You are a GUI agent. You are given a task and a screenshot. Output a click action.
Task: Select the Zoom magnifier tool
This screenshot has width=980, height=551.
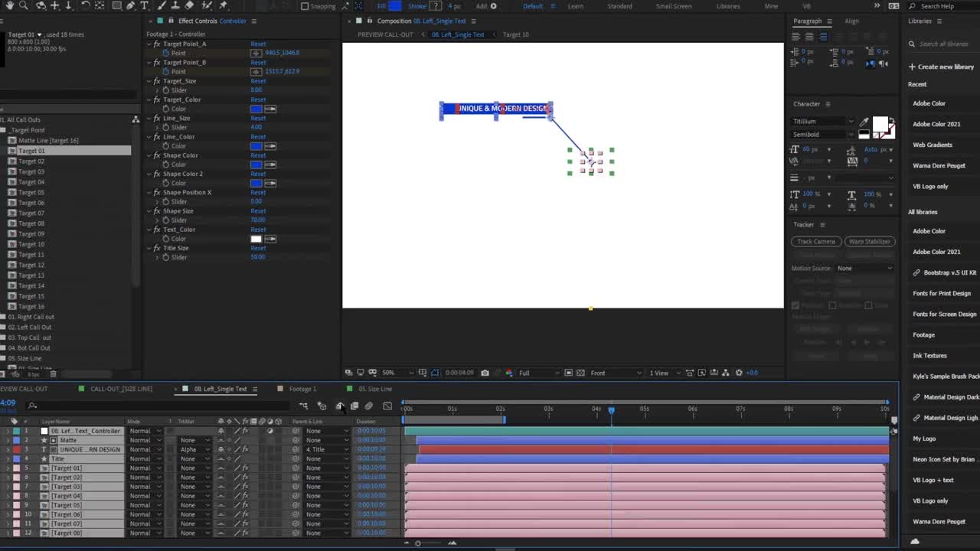tap(23, 5)
